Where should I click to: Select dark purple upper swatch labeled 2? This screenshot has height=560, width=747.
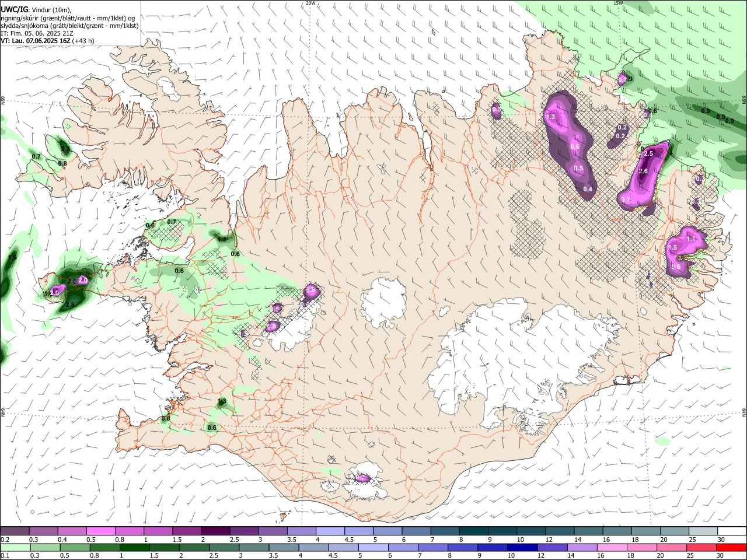click(x=216, y=531)
